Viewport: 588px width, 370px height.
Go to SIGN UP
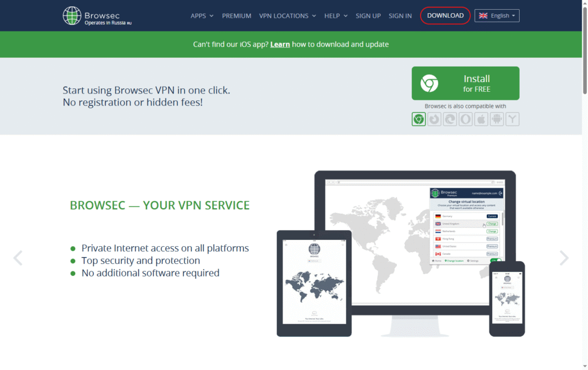pos(368,16)
